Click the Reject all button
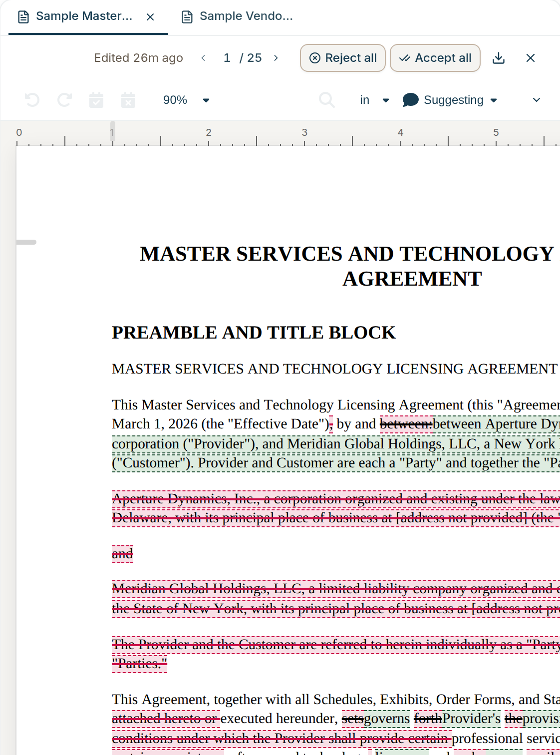 [x=342, y=58]
